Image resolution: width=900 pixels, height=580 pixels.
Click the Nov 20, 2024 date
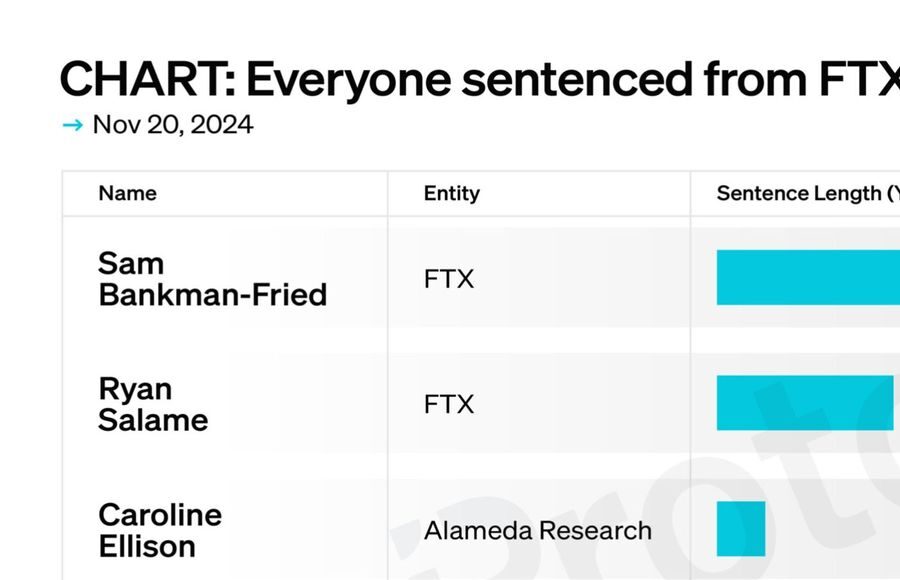tap(173, 125)
